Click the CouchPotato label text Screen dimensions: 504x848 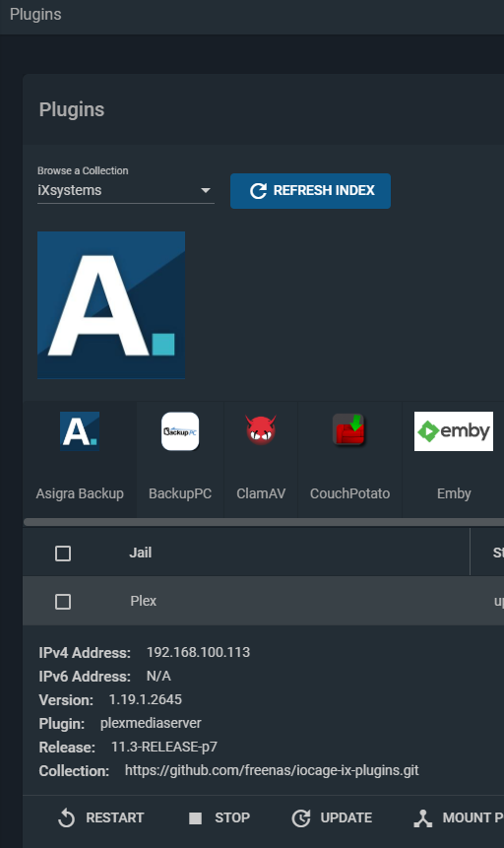(x=349, y=493)
